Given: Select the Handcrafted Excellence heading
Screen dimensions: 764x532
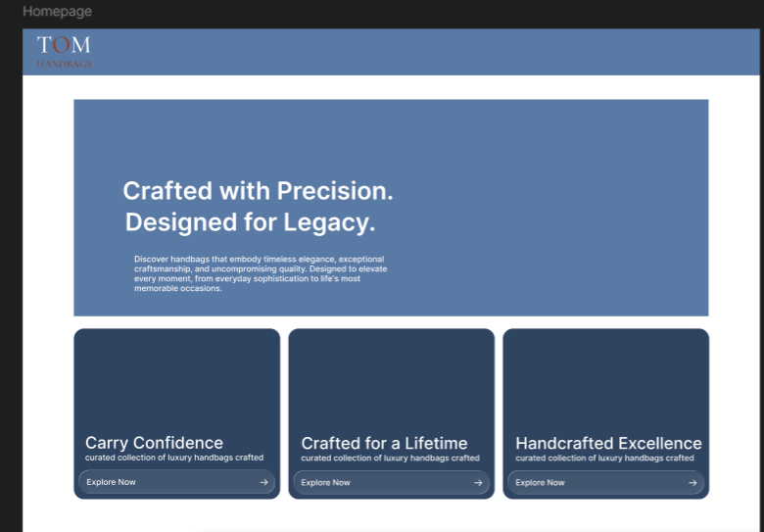Looking at the screenshot, I should click(x=608, y=443).
